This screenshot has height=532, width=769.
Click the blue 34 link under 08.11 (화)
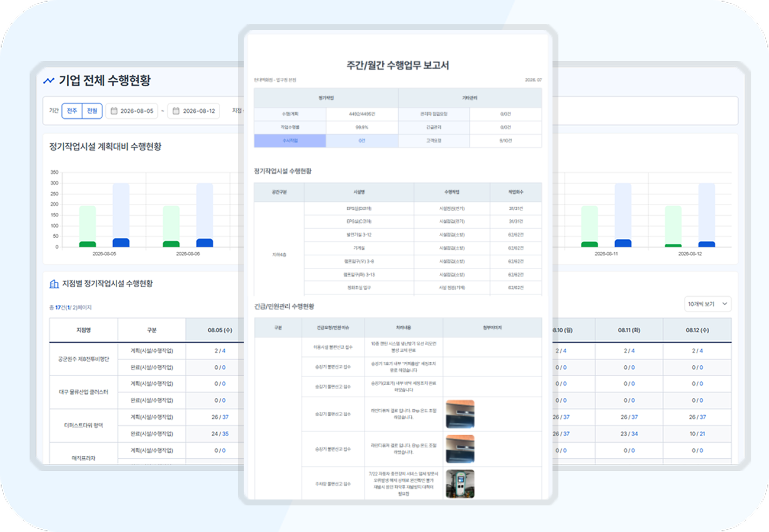(634, 433)
